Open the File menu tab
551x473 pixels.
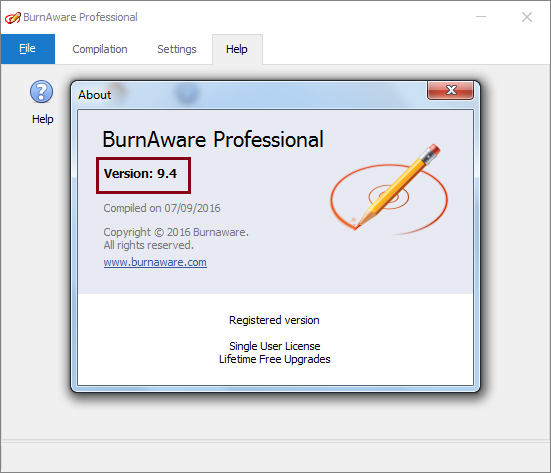pos(28,49)
